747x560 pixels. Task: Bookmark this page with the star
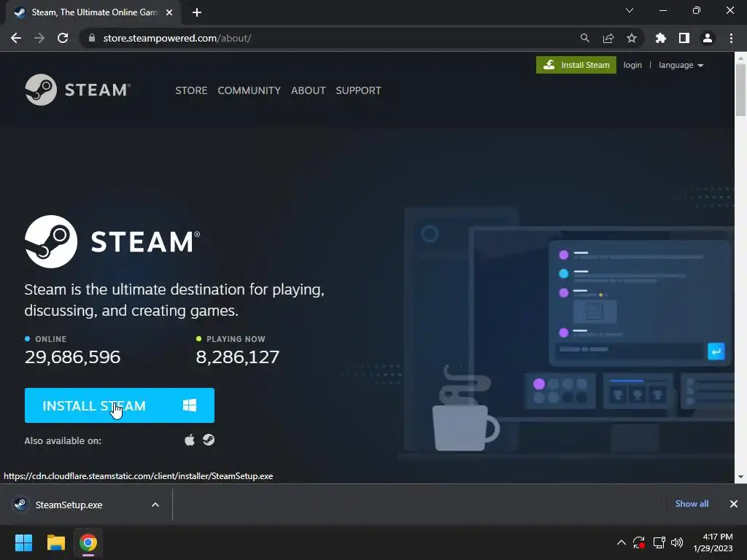(x=632, y=38)
